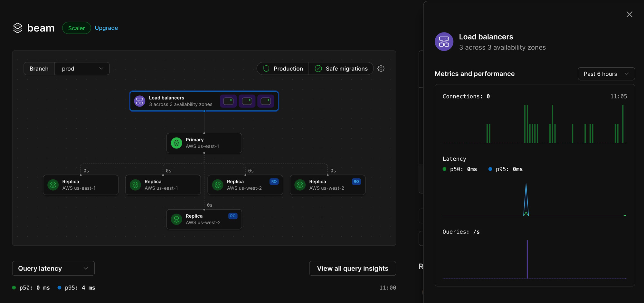Screen dimensions: 644x303
Task: Click the Scaler plan badge
Action: [77, 28]
